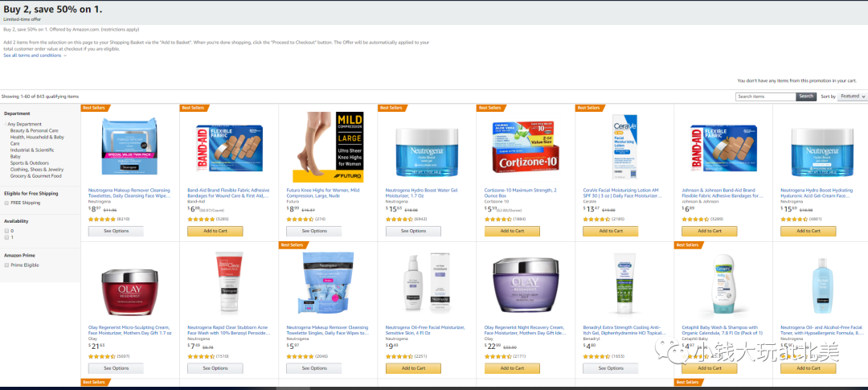This screenshot has height=390, width=868.
Task: Select the Sports & Outdoors department
Action: point(30,163)
